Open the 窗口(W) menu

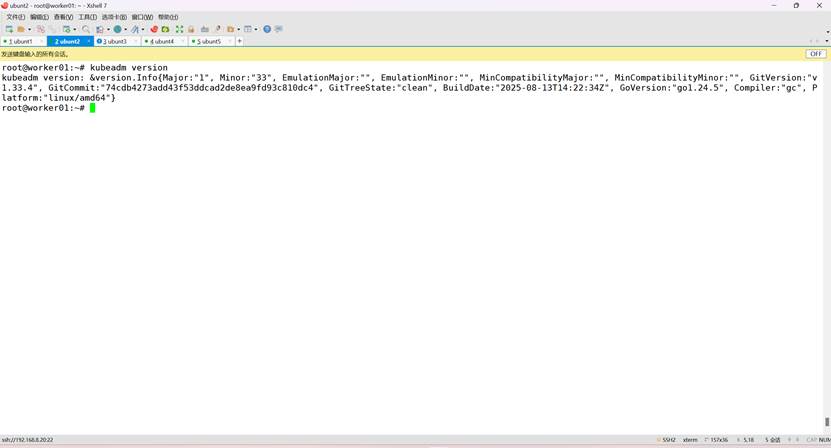[x=142, y=17]
